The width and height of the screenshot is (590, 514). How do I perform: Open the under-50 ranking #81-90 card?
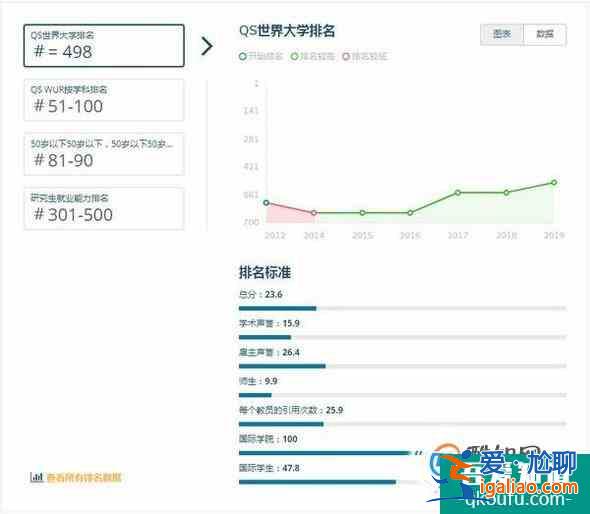104,154
